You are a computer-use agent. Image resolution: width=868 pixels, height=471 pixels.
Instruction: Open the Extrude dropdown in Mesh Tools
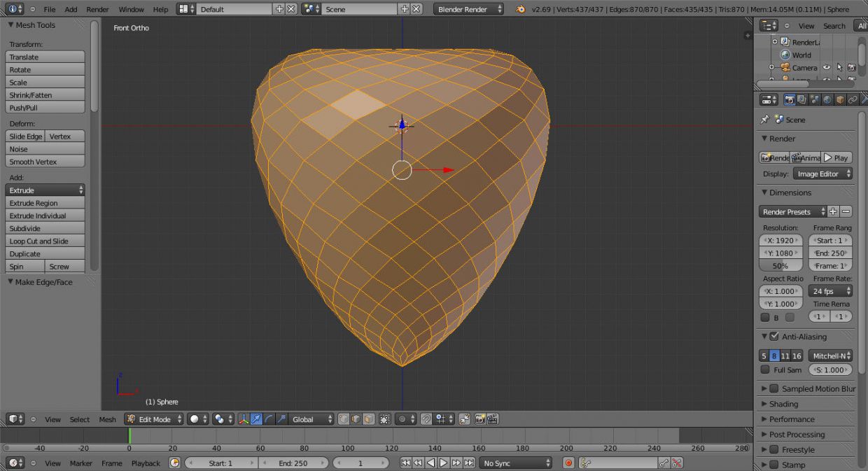click(x=45, y=190)
